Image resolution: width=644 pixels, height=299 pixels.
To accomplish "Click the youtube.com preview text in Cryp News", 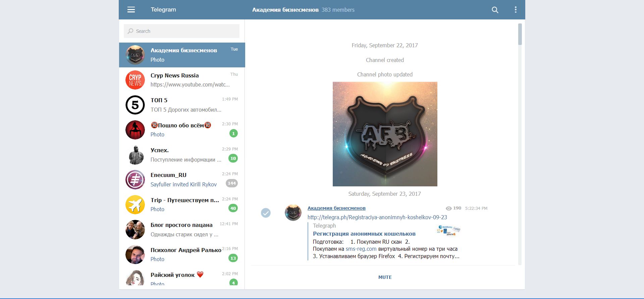I will [x=190, y=84].
